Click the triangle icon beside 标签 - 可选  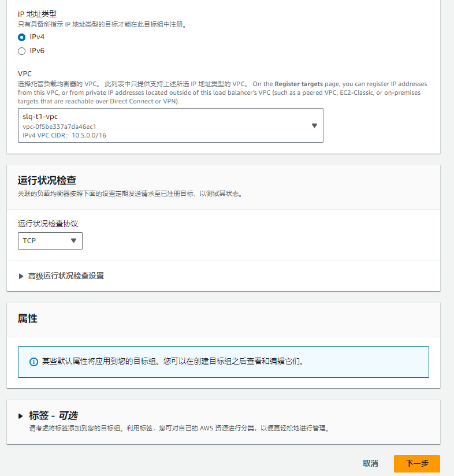(x=21, y=416)
